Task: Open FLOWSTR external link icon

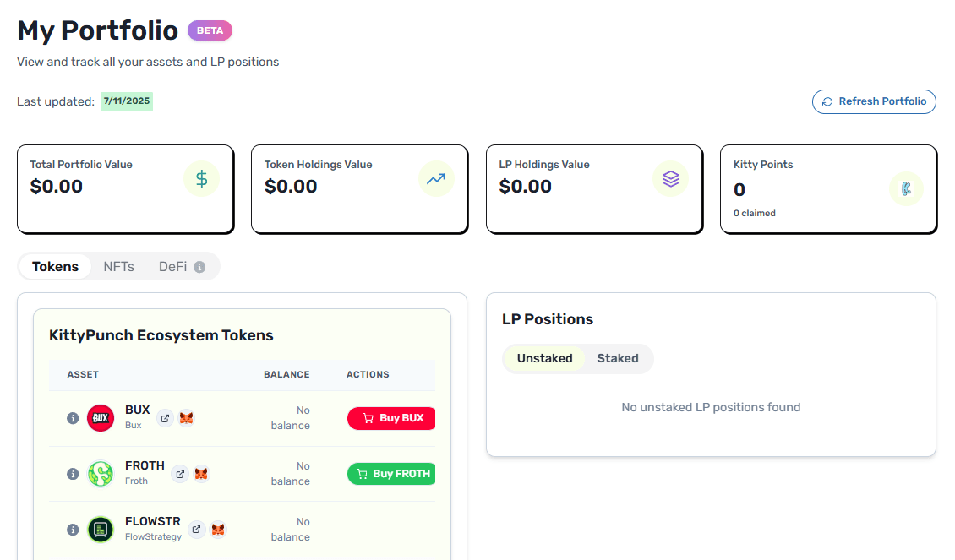Action: coord(196,530)
